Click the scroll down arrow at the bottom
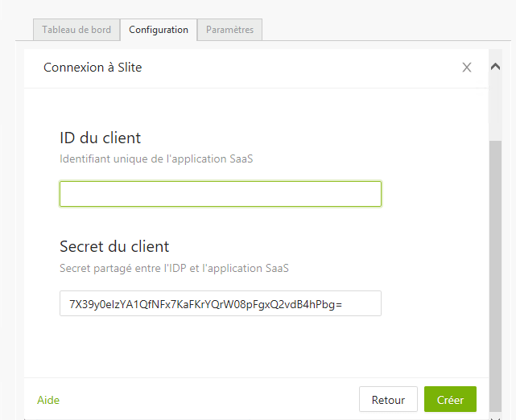The width and height of the screenshot is (516, 420). 495,418
